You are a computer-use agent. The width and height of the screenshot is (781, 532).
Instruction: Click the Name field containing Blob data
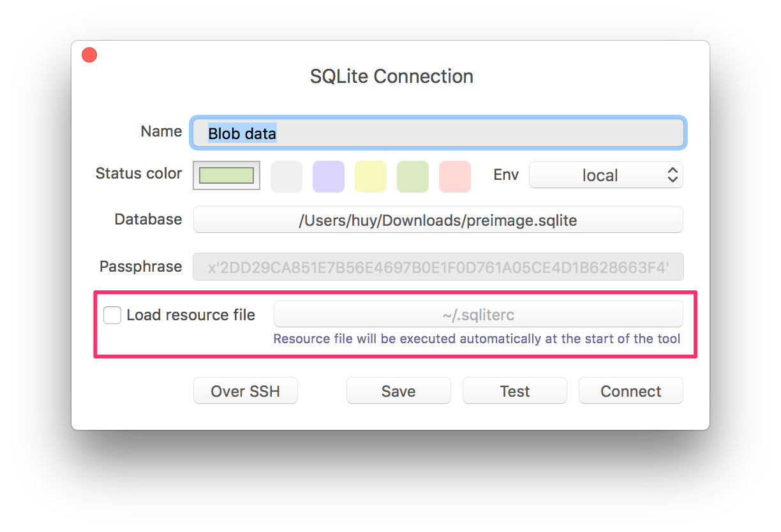[x=438, y=133]
